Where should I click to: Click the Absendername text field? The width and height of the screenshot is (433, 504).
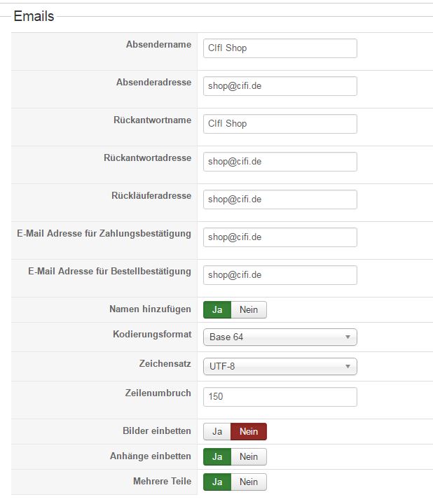pos(280,48)
